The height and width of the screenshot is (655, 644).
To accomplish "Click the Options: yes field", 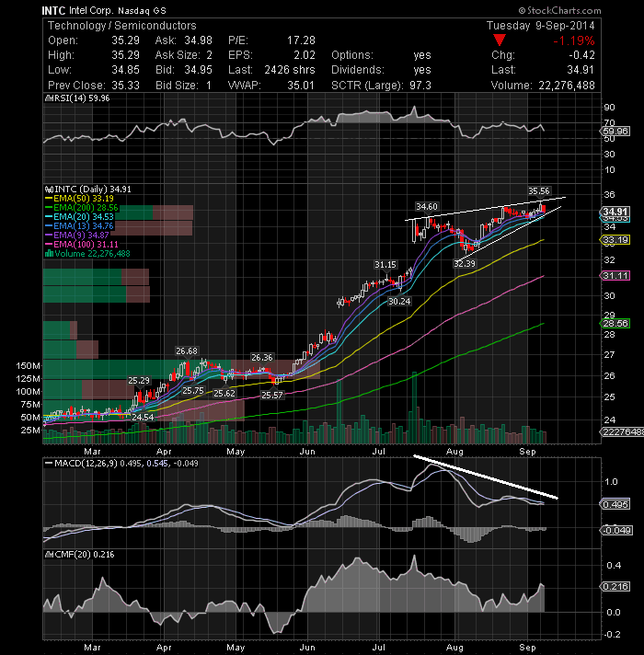I will point(381,55).
